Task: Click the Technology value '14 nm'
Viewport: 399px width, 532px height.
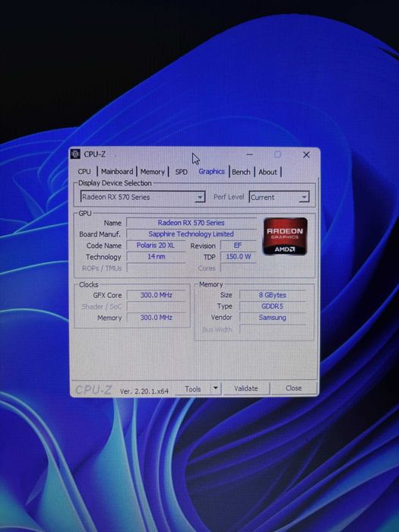Action: coord(156,257)
